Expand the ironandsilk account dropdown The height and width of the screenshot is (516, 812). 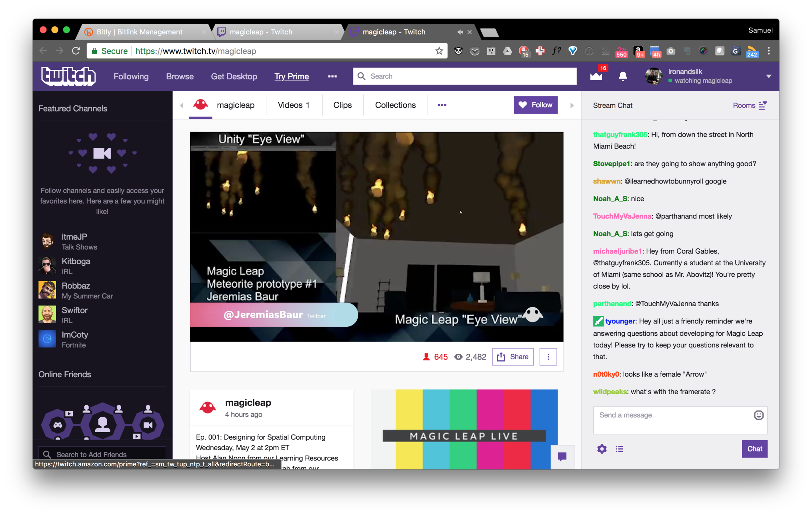tap(769, 77)
